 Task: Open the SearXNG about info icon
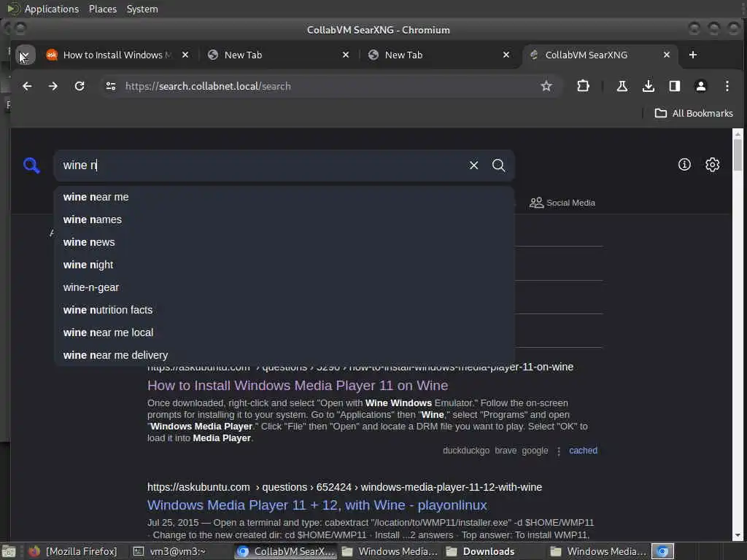pyautogui.click(x=684, y=165)
